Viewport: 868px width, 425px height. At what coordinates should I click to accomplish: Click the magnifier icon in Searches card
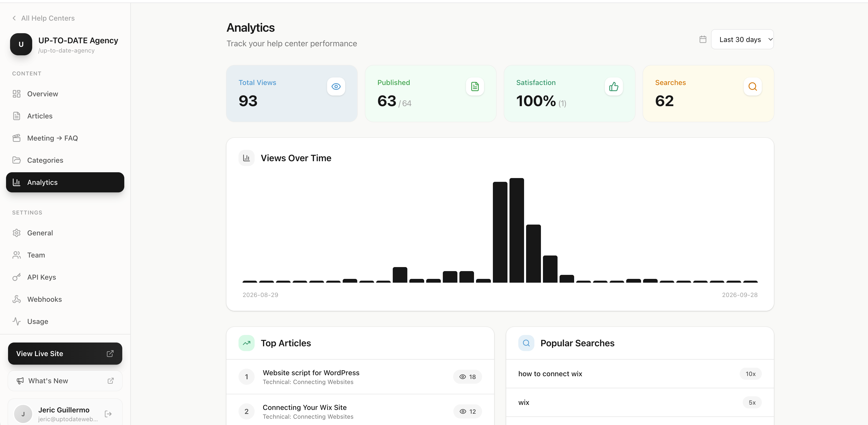[x=753, y=87]
